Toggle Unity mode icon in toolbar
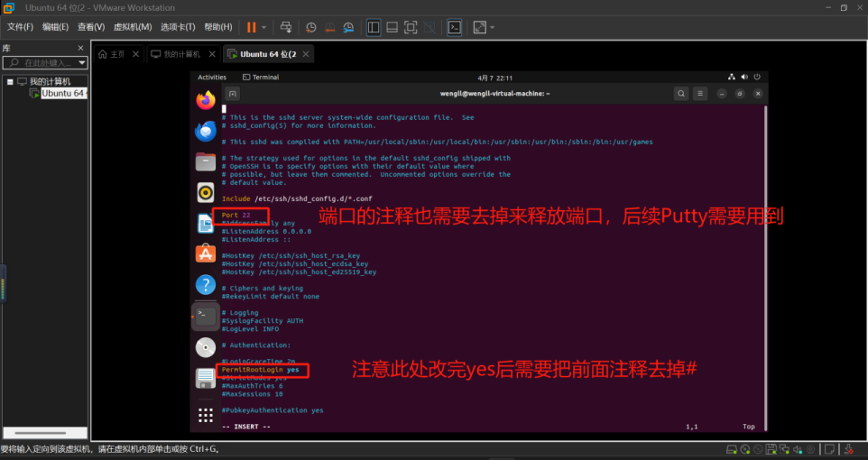Image resolution: width=868 pixels, height=460 pixels. coord(429,27)
